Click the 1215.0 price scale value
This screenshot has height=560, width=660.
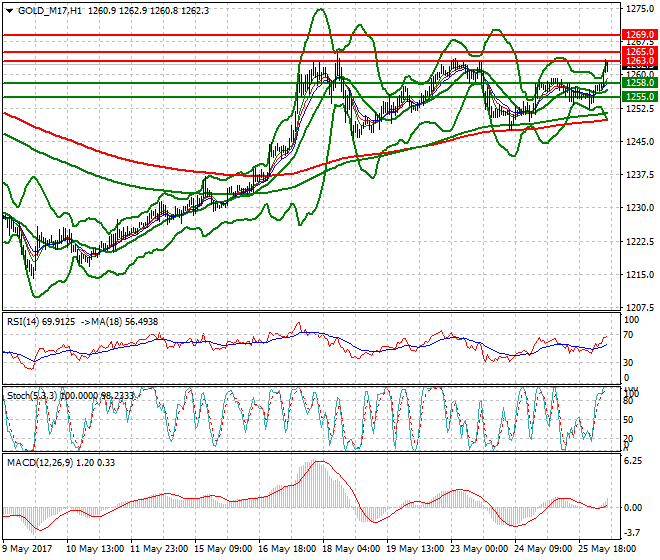[x=640, y=275]
